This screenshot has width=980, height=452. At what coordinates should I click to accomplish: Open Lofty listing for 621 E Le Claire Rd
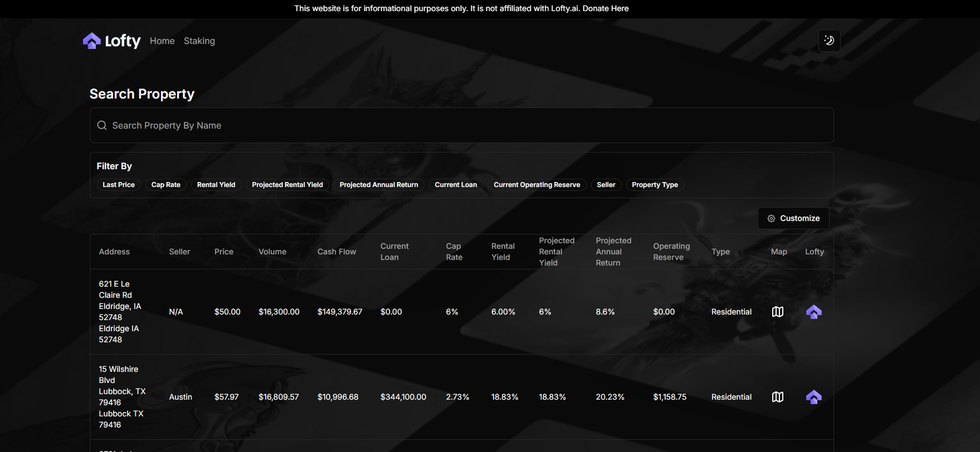(813, 312)
